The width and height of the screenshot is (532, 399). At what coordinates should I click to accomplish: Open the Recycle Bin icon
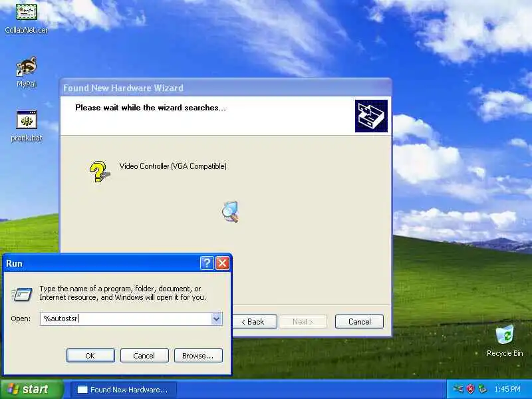[x=505, y=334]
